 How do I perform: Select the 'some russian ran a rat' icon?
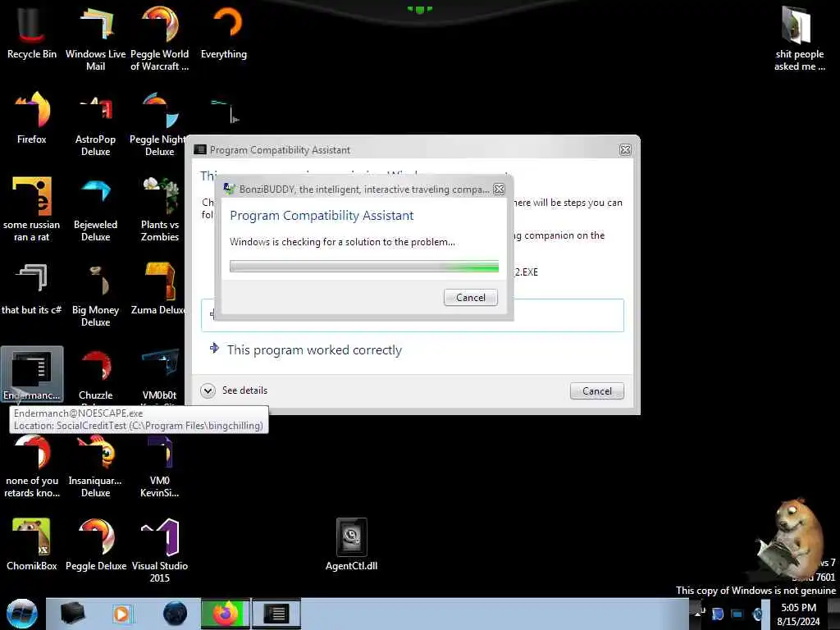click(x=32, y=209)
